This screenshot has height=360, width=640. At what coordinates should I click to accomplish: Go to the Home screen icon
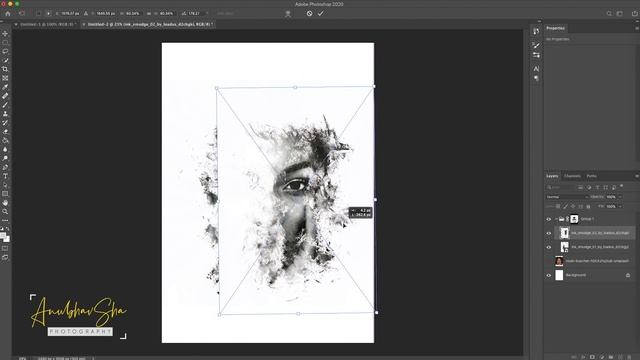pyautogui.click(x=8, y=13)
